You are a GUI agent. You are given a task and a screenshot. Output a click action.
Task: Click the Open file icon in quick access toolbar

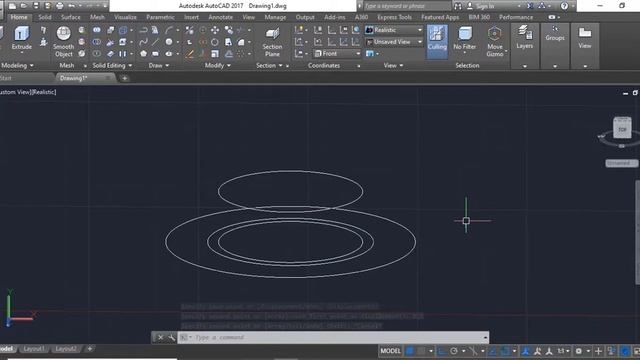point(24,6)
